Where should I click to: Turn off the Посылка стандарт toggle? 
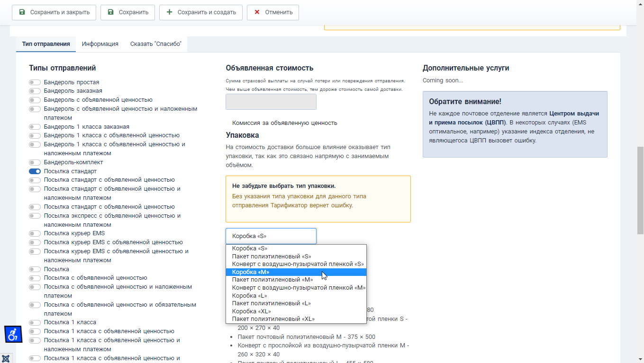(x=35, y=171)
